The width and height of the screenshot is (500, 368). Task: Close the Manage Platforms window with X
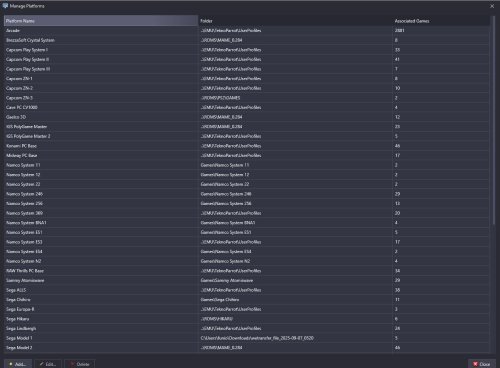click(492, 6)
